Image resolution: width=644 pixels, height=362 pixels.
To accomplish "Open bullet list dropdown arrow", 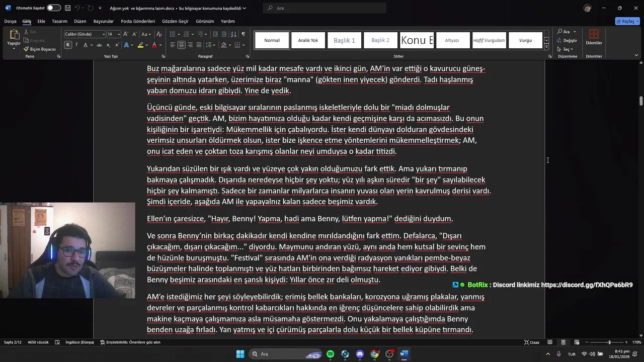I will (179, 34).
